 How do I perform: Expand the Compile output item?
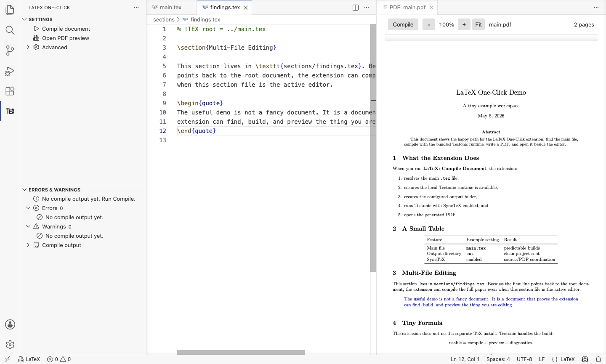coord(28,245)
